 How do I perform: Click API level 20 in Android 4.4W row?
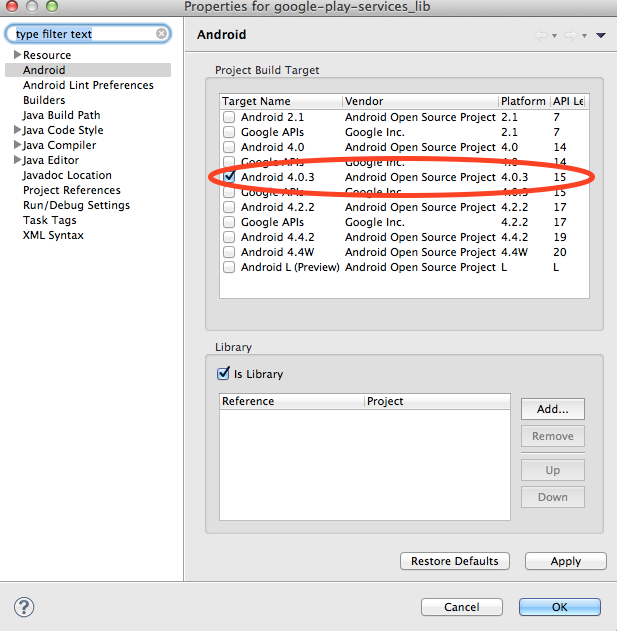point(560,252)
